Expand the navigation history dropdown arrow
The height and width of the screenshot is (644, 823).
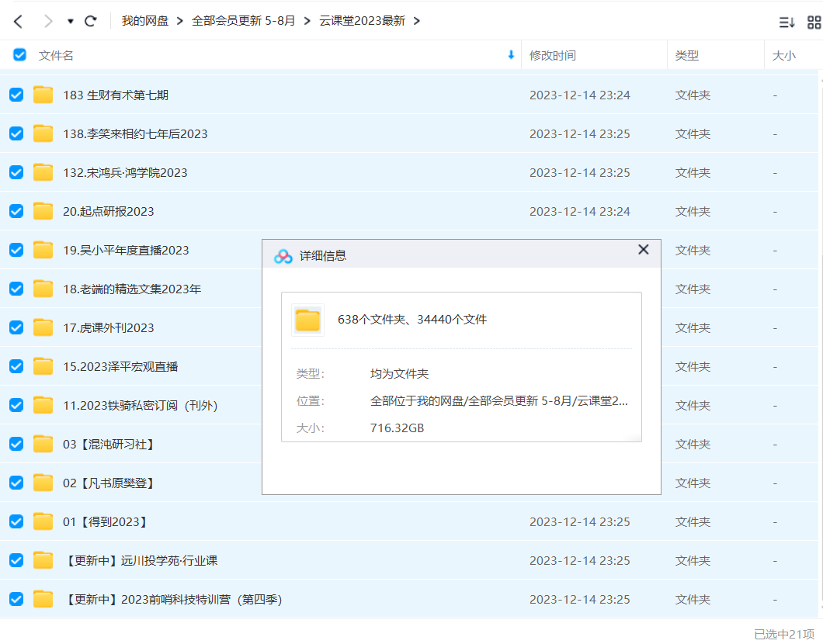[x=71, y=21]
